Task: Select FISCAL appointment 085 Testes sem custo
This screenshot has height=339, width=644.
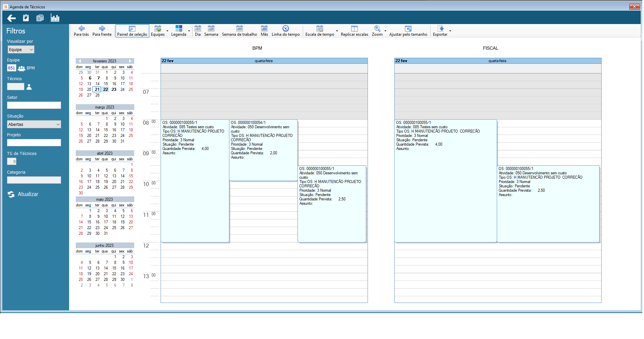Action: tap(446, 181)
